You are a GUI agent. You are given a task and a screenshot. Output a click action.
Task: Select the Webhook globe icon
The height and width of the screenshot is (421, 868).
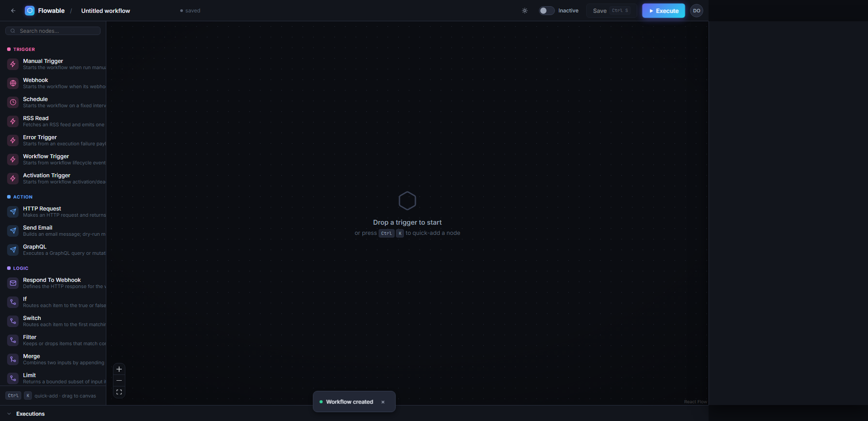pyautogui.click(x=13, y=83)
